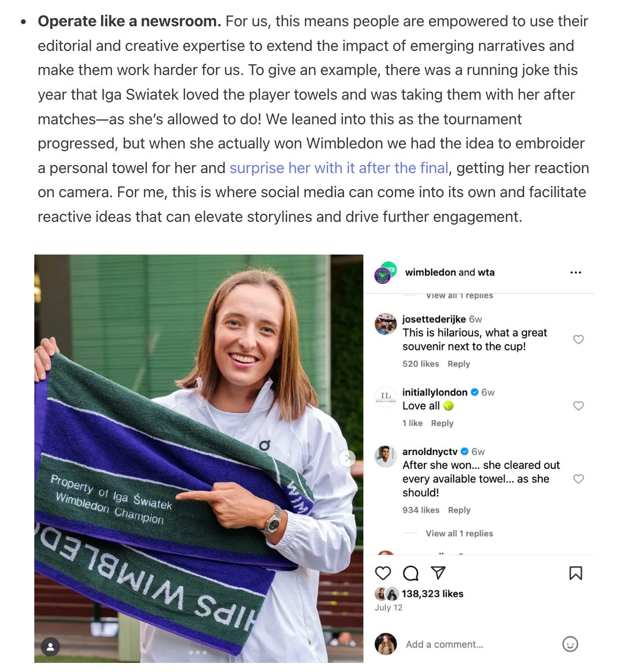627x672 pixels.
Task: Like initiallylondon's comment heart
Action: click(578, 406)
